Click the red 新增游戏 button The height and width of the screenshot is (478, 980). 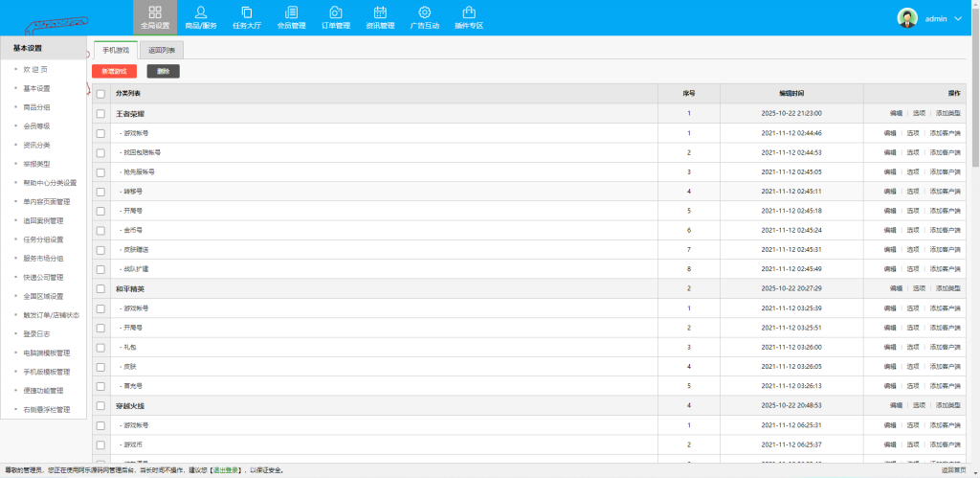(x=115, y=71)
